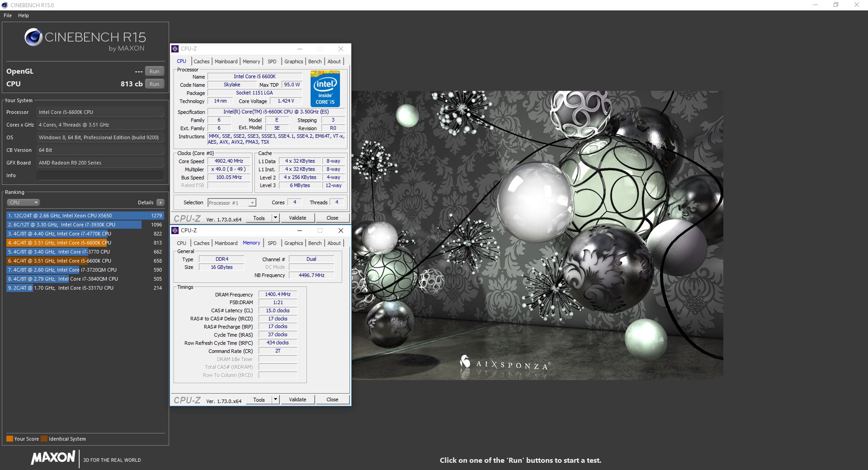868x470 pixels.
Task: Click the empty Info input field
Action: tap(100, 175)
